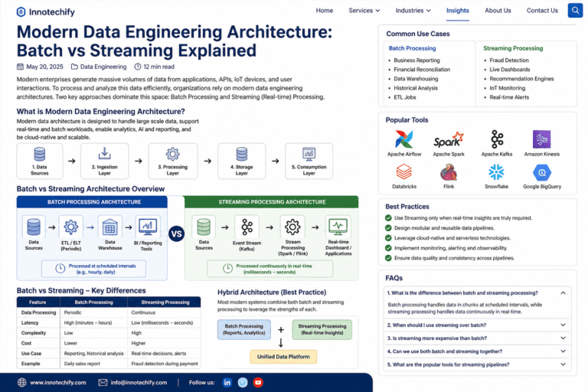588x392 pixels.
Task: Click the Stream Processing gear icon
Action: click(x=292, y=227)
